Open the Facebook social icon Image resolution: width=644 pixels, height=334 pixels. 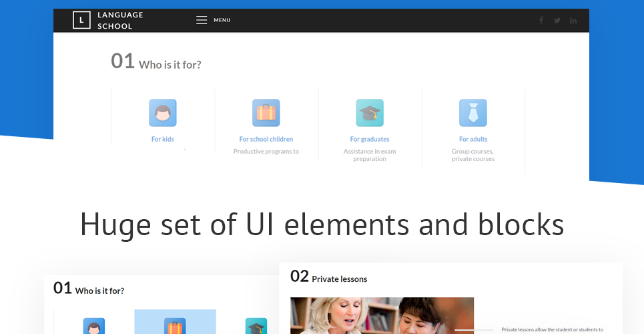click(541, 20)
